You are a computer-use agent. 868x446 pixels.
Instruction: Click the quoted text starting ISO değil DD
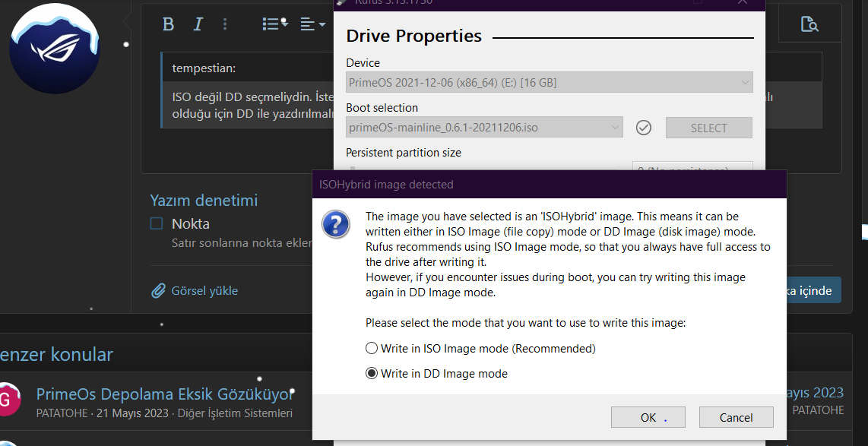[253, 105]
